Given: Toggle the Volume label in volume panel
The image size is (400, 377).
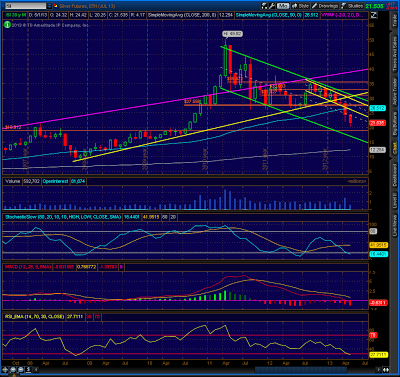Looking at the screenshot, I should pyautogui.click(x=12, y=181).
